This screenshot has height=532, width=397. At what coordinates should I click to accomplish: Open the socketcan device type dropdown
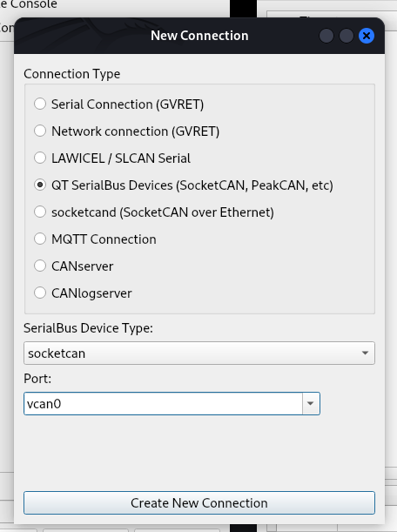coord(199,354)
